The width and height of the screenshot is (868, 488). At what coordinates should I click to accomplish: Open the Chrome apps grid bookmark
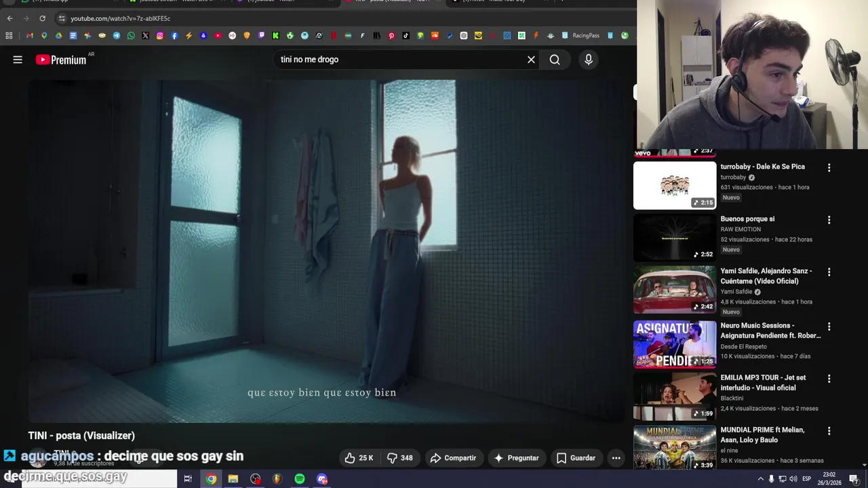coord(9,35)
